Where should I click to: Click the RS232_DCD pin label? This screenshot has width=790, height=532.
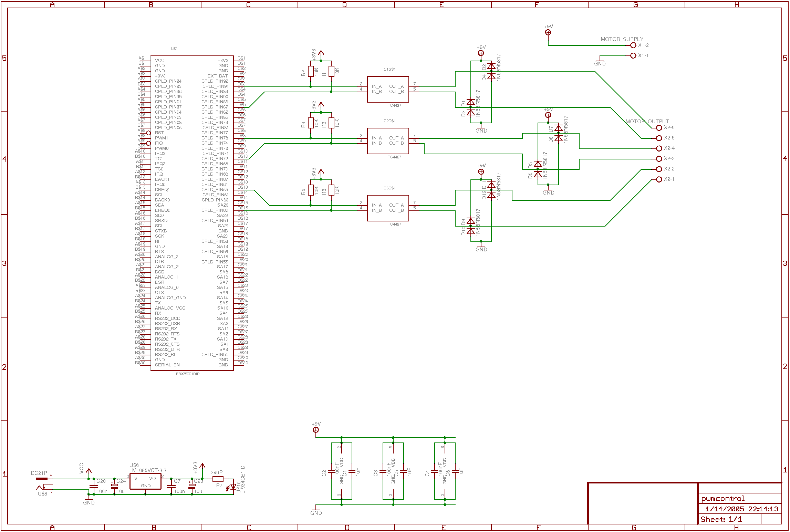(167, 319)
